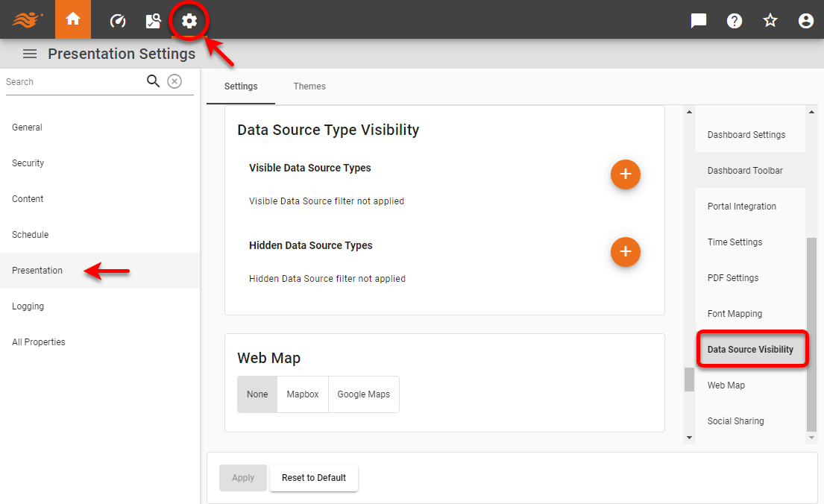Open the Home page
Viewport: 824px width, 504px height.
point(72,20)
